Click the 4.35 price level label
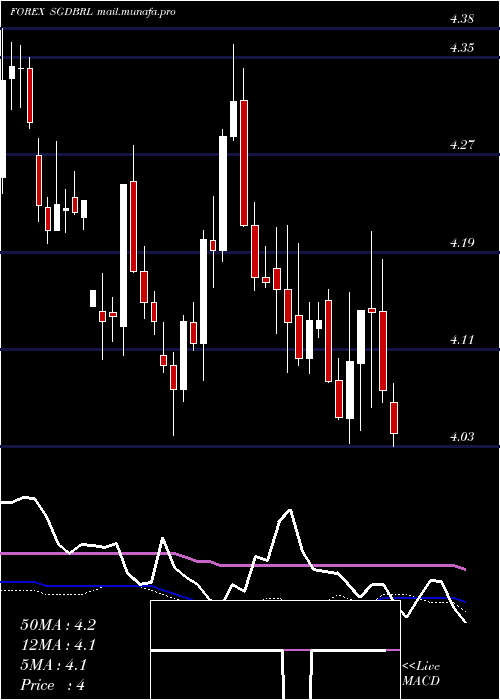The image size is (500, 700). 462,48
